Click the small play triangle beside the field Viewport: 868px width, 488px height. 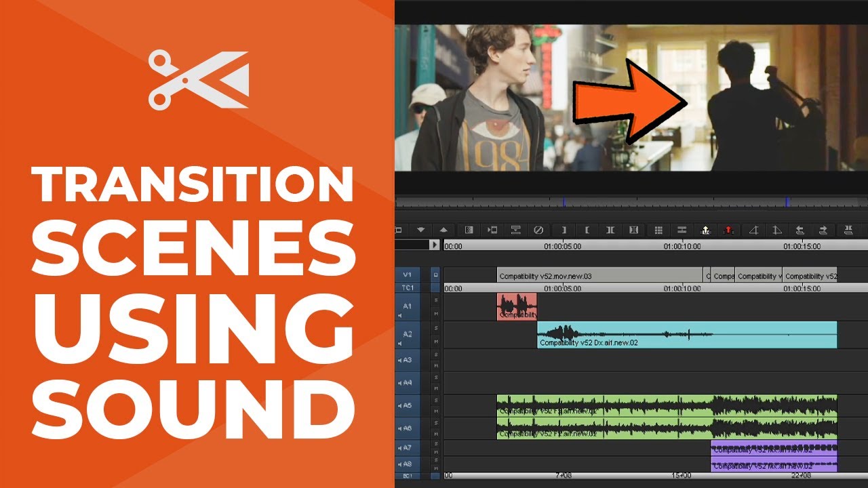[x=435, y=245]
